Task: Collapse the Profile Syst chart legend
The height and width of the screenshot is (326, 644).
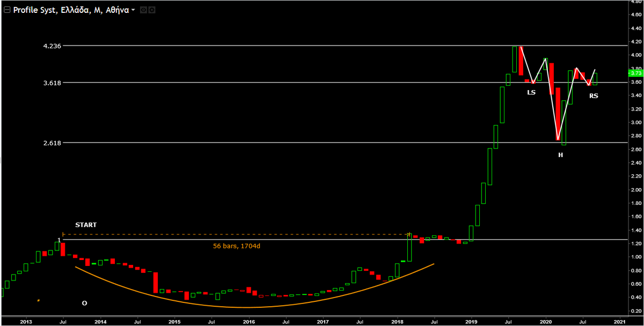Action: tap(7, 10)
